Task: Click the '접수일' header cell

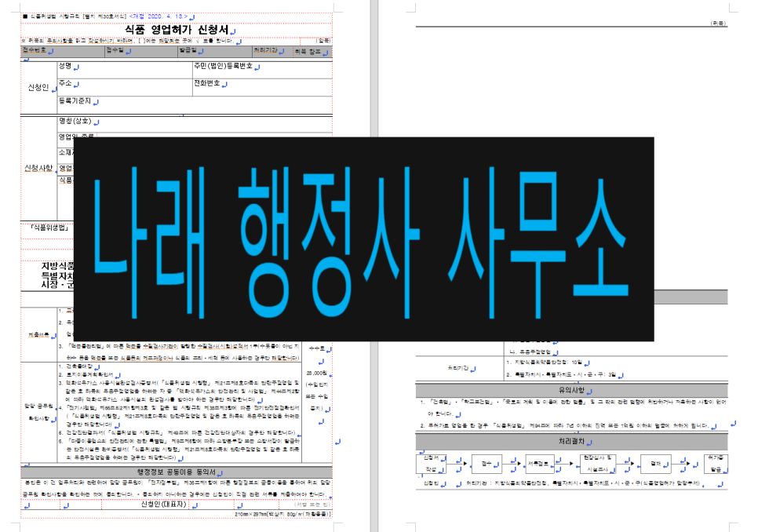Action: point(141,51)
